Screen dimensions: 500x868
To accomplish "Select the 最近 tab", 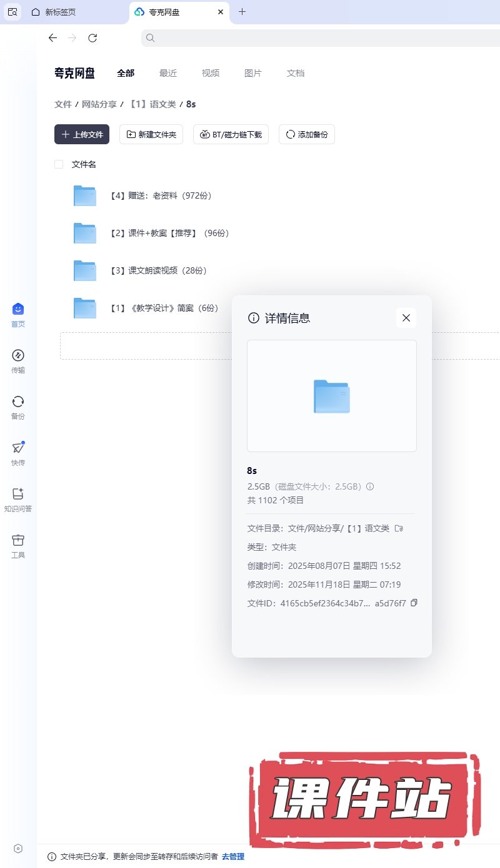I will 168,73.
